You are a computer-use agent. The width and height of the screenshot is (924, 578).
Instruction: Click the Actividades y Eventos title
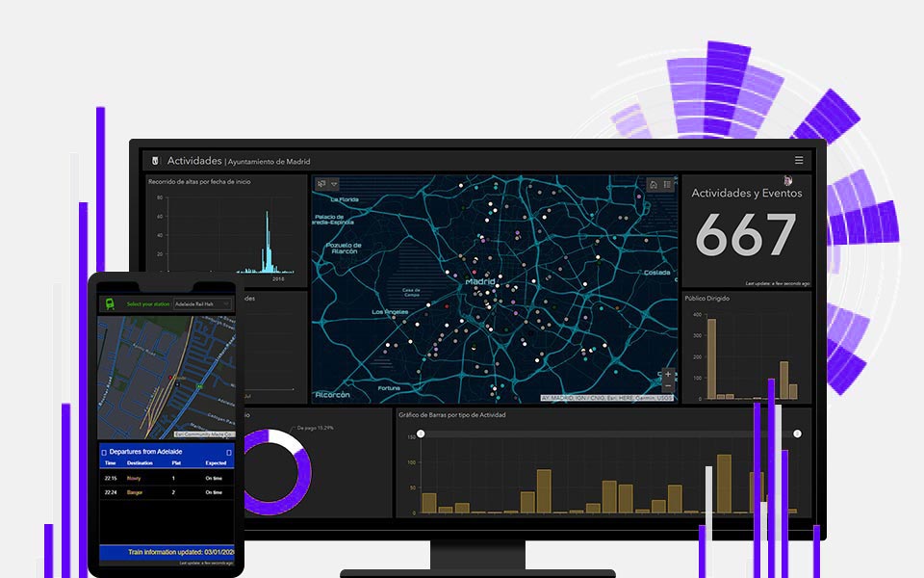[747, 193]
